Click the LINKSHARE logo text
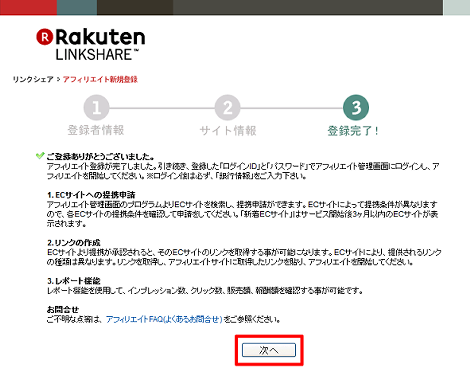 [97, 55]
